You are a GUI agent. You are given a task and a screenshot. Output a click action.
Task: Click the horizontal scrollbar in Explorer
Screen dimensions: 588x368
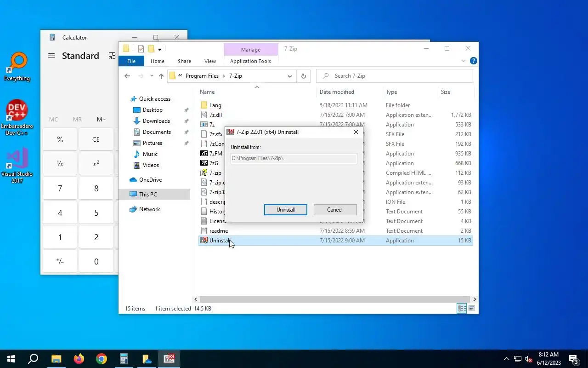coord(335,299)
